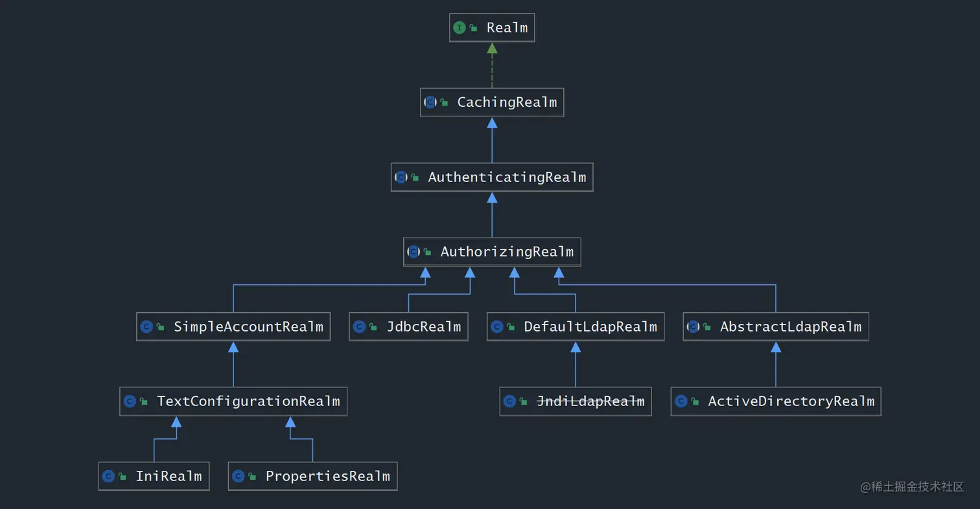Select the AuthenticatingRealm class label
The height and width of the screenshot is (509, 980).
507,177
